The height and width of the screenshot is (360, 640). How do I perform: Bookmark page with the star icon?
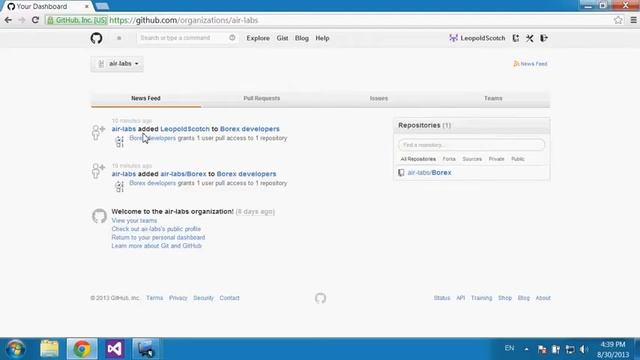[x=618, y=20]
